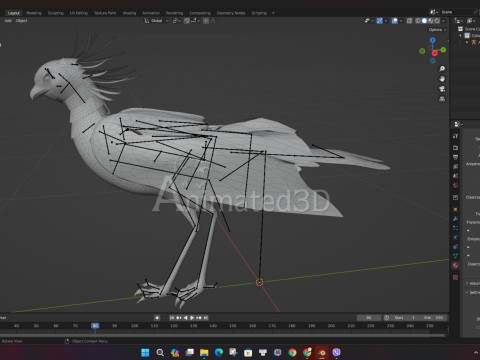Click the timeline play reverse button
Screen dimensions: 480x360
click(185, 318)
